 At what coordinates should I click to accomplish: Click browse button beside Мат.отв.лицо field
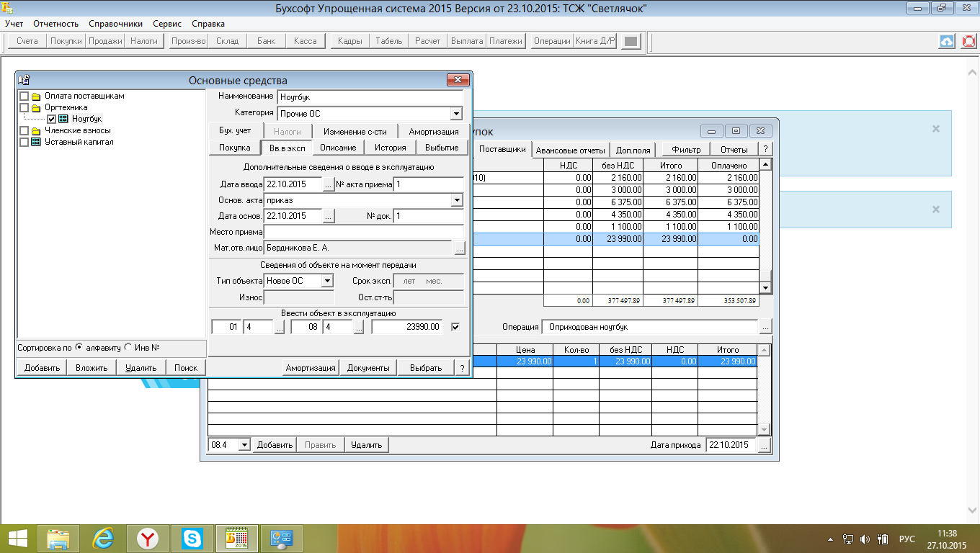tap(458, 248)
